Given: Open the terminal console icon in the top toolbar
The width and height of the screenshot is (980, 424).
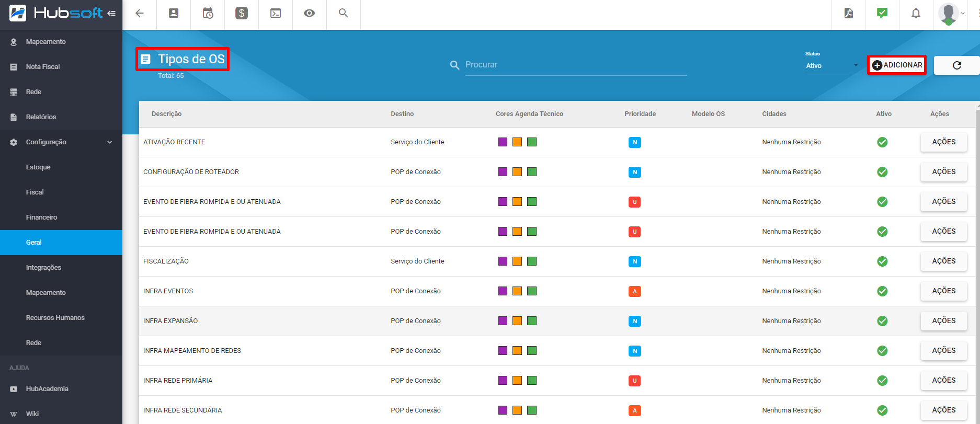Looking at the screenshot, I should (276, 13).
